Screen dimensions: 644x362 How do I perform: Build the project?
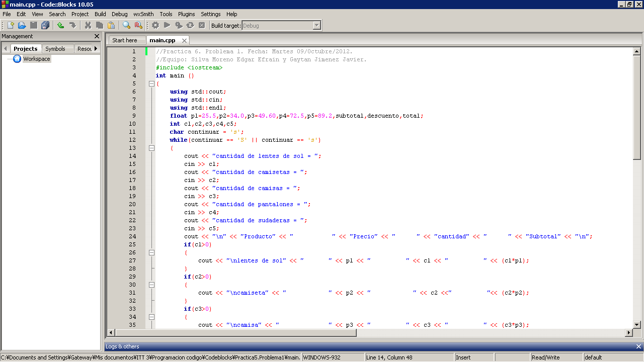click(154, 25)
